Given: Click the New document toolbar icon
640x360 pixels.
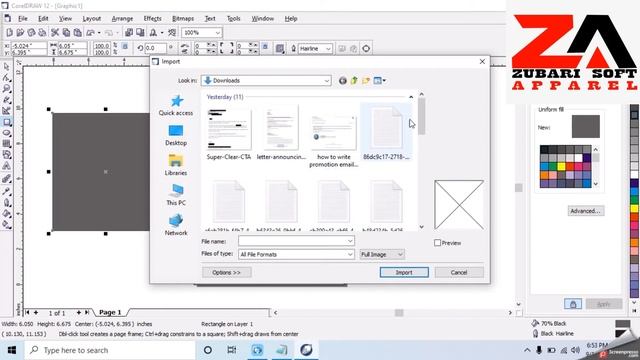Looking at the screenshot, I should 9,33.
